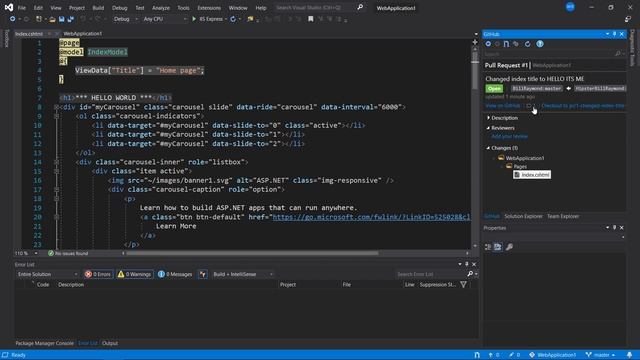Click GitHub pane back navigation icon

(488, 44)
